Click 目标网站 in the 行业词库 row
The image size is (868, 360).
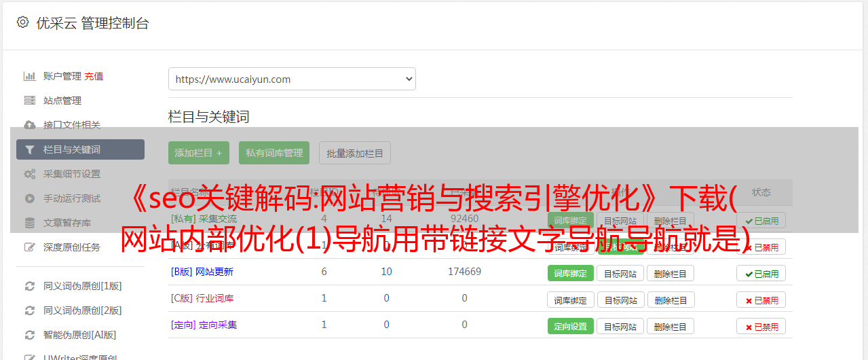click(x=620, y=300)
